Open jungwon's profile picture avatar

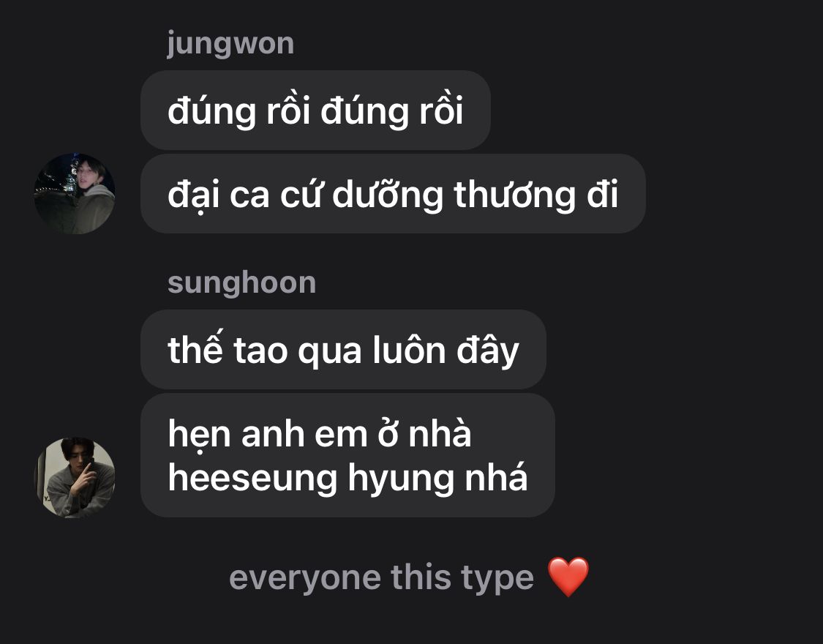tap(75, 194)
